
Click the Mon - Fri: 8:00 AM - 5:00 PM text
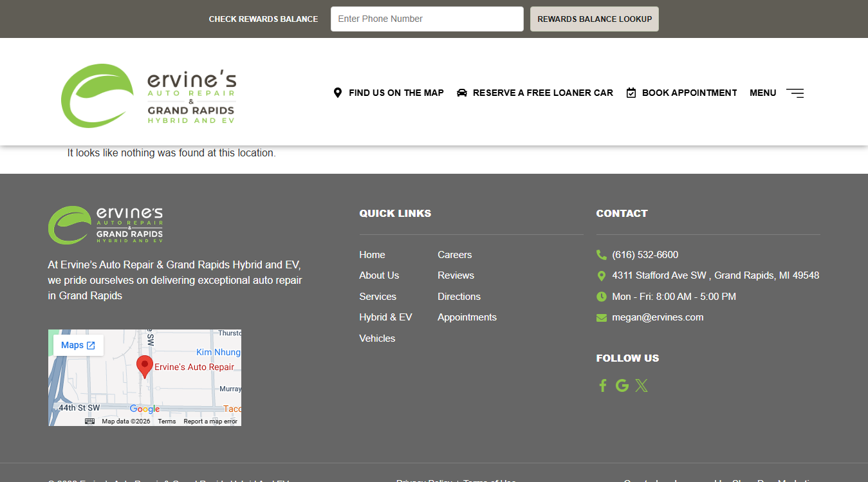[x=674, y=297]
